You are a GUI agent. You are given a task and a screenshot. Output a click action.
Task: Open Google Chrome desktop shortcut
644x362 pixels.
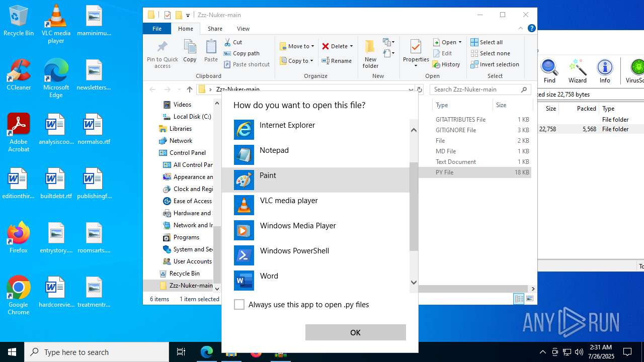tap(19, 296)
